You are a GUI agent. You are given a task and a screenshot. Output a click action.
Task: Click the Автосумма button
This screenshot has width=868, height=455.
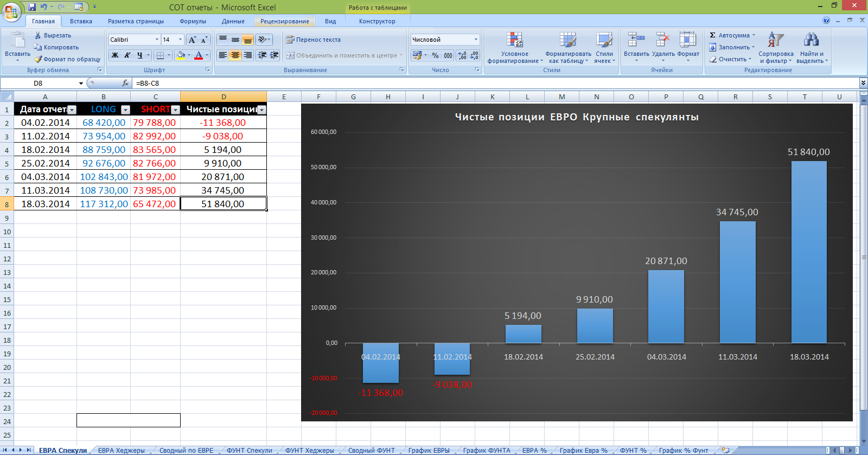click(x=732, y=35)
